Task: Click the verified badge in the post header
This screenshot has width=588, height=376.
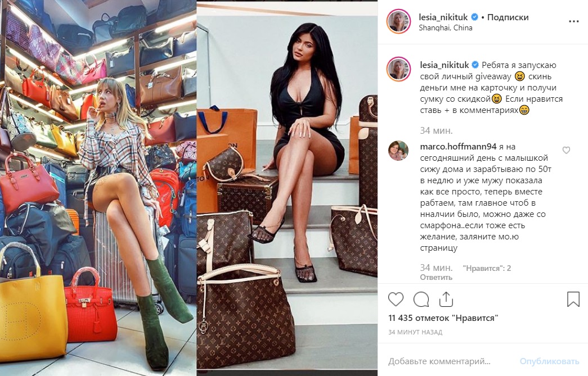Action: pyautogui.click(x=474, y=17)
